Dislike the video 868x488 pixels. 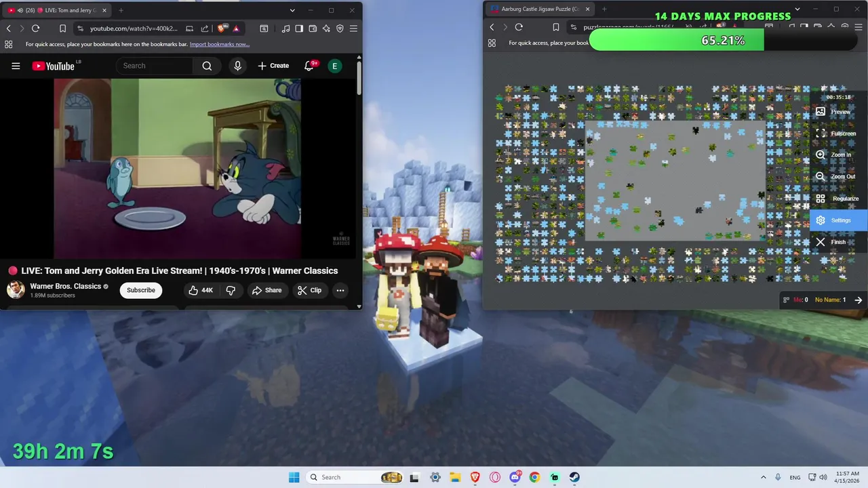(231, 290)
